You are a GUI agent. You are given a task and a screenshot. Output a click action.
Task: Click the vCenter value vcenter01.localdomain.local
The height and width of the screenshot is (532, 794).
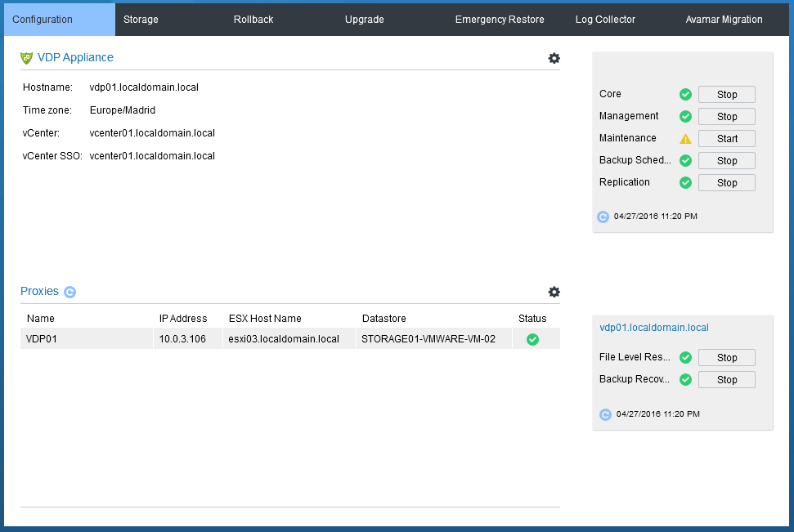(152, 132)
